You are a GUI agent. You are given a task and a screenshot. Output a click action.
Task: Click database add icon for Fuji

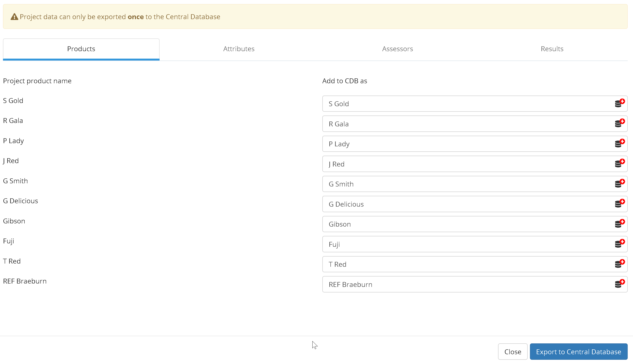tap(619, 244)
